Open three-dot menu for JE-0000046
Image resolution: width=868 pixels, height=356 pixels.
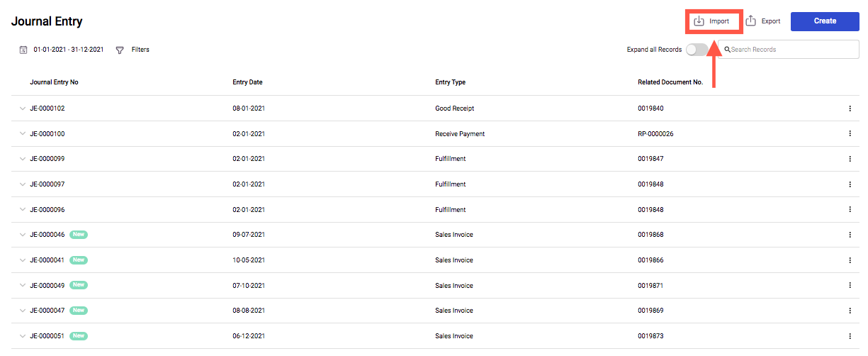pyautogui.click(x=850, y=235)
